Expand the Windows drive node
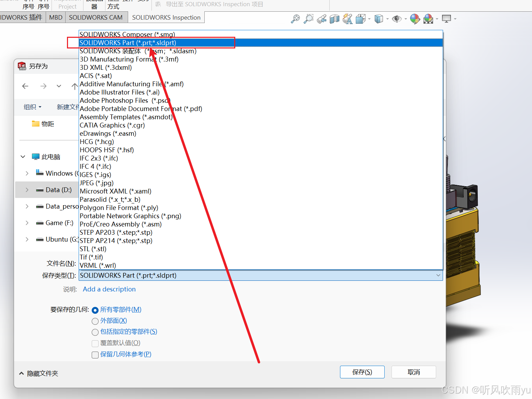532x399 pixels. (27, 173)
